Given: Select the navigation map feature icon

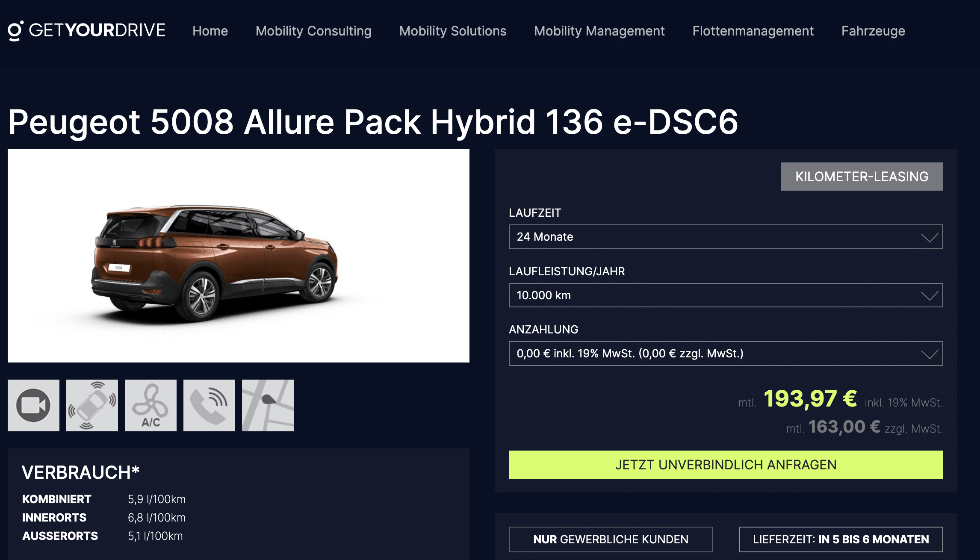Looking at the screenshot, I should point(268,405).
